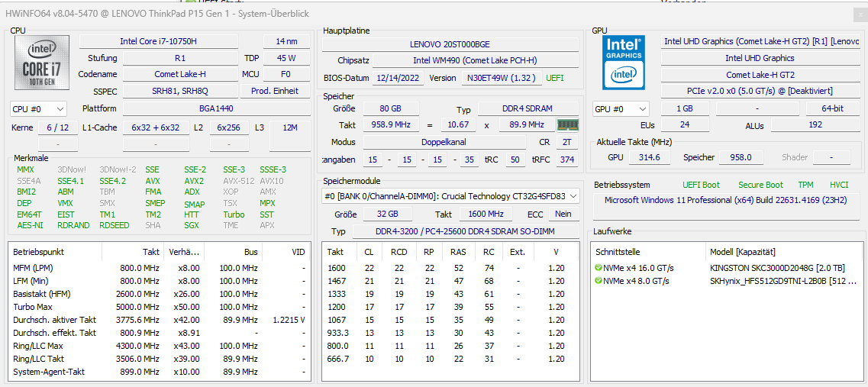
Task: Click the BGA1440 platform field
Action: (x=217, y=108)
